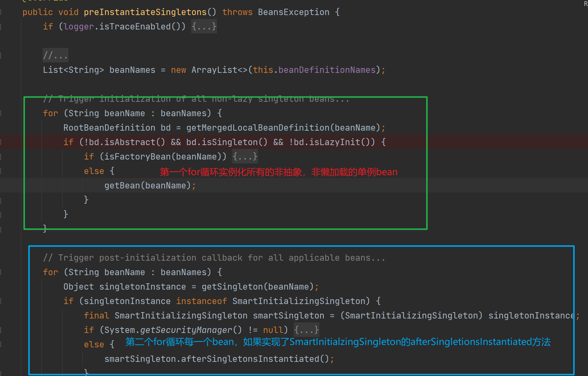This screenshot has width=588, height=376.
Task: Click the smartSingleton variable declaration
Action: pos(289,315)
